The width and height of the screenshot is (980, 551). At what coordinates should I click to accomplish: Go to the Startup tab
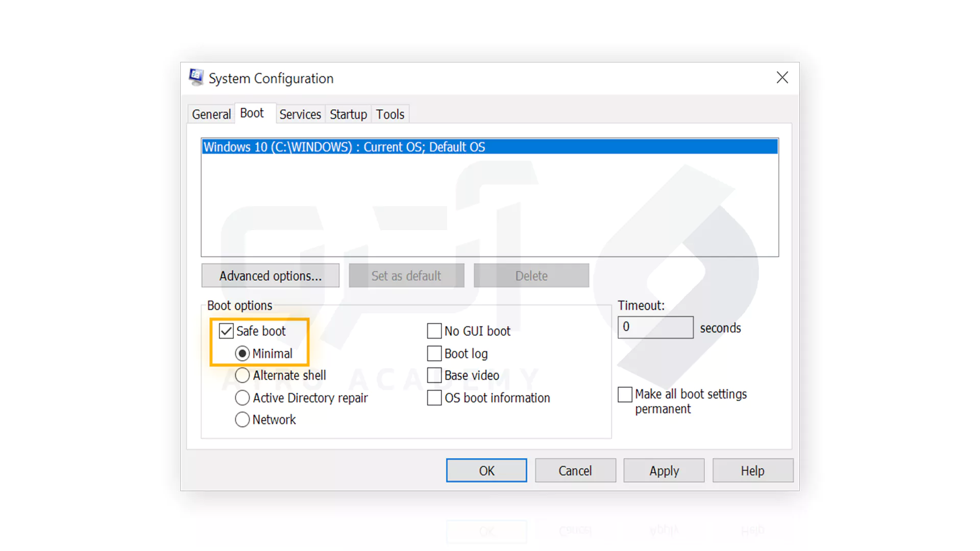348,114
